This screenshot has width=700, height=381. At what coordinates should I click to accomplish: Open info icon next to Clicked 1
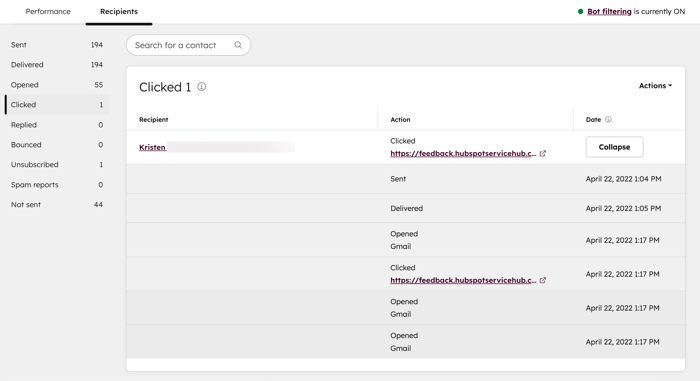point(202,87)
